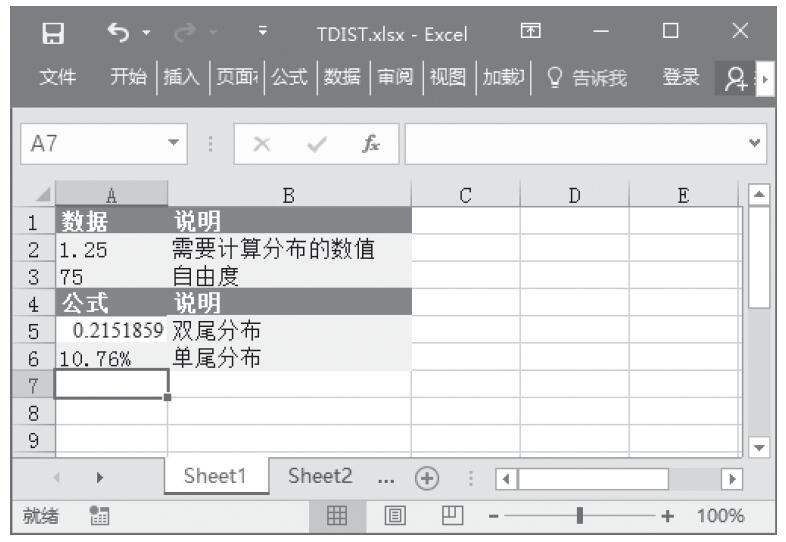This screenshot has height=542, width=786.
Task: Expand the formula bar chevron
Action: 754,144
